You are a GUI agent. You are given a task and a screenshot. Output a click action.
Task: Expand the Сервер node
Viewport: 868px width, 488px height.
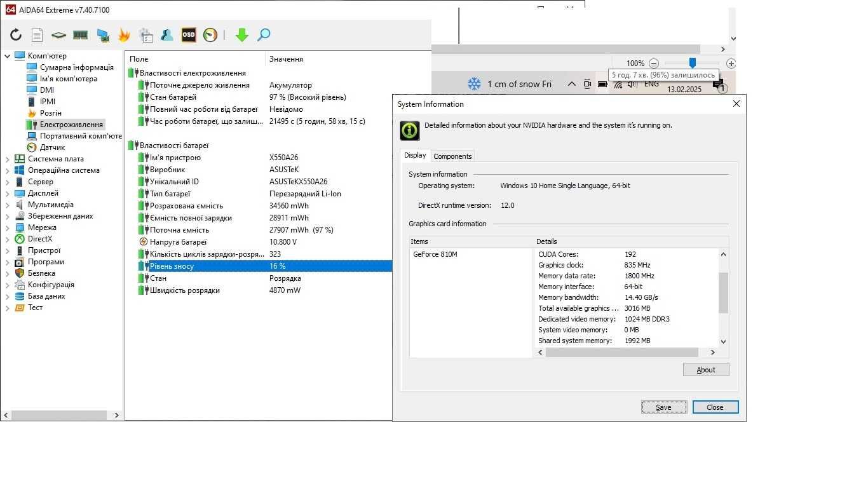(8, 182)
